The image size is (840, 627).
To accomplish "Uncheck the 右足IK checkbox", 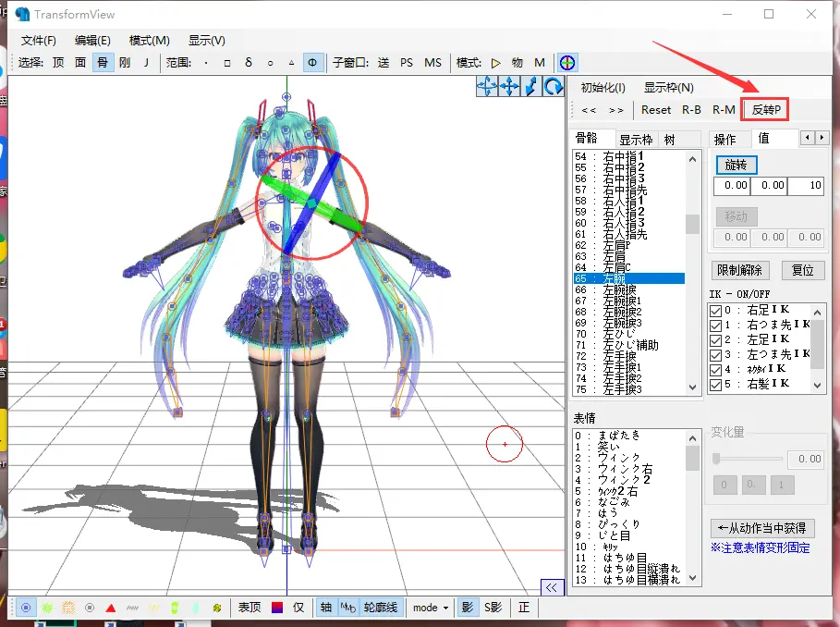I will pos(716,311).
